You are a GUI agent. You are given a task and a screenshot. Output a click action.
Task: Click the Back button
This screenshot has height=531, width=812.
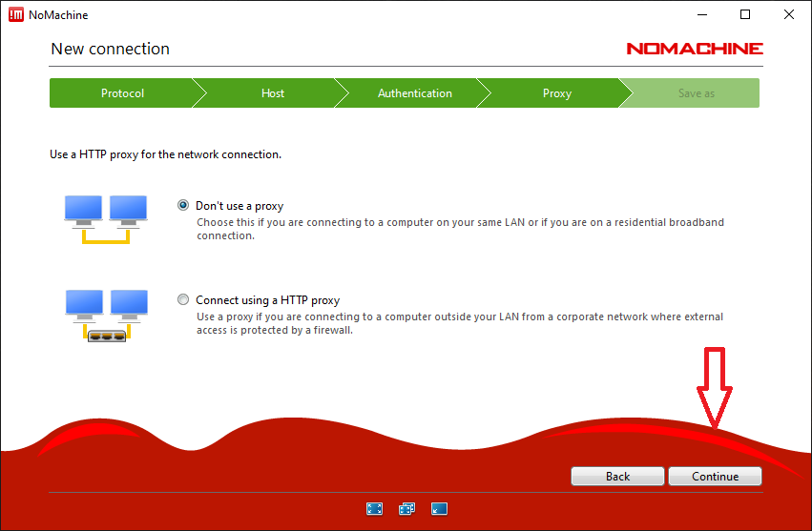tap(617, 476)
